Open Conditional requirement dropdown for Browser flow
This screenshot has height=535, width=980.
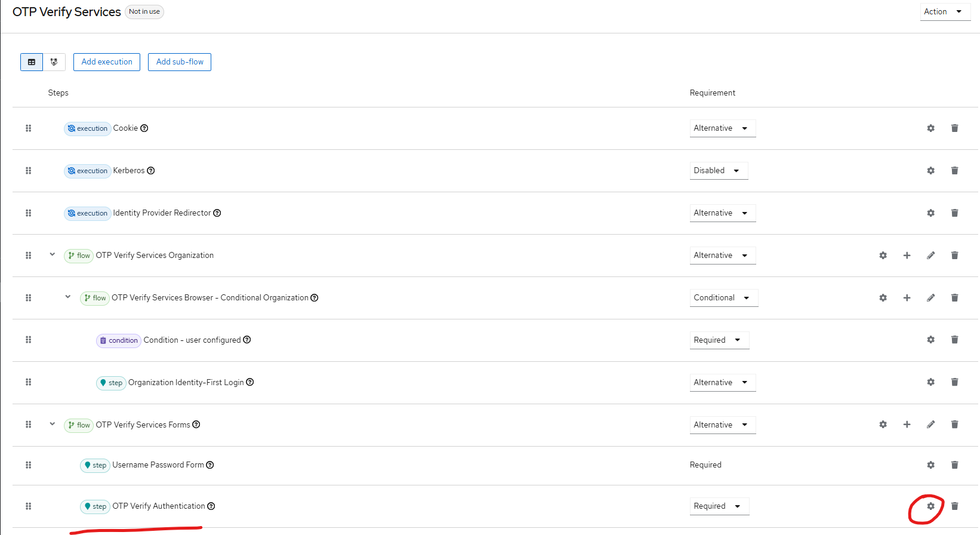click(x=724, y=298)
